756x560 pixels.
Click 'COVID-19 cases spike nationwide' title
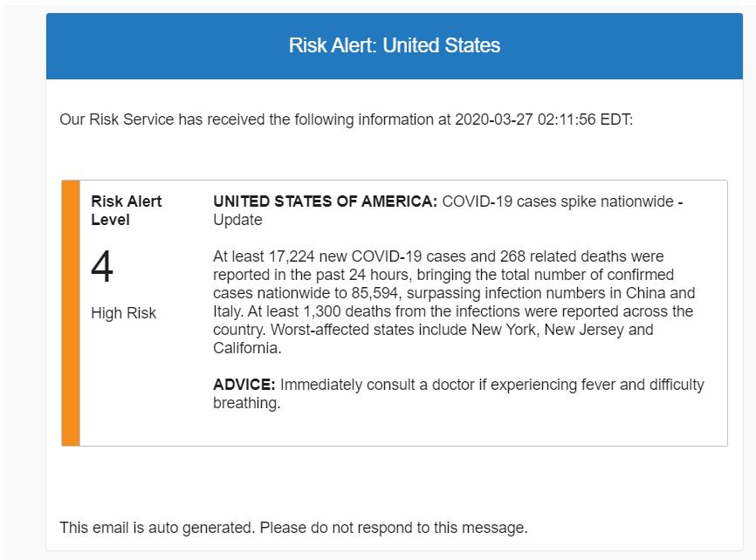click(x=557, y=201)
